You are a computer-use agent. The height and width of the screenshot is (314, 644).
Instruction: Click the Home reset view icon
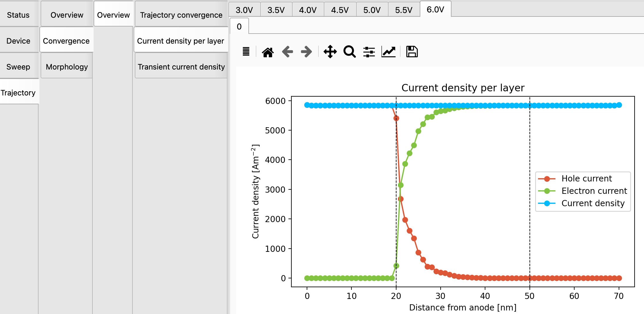[268, 52]
